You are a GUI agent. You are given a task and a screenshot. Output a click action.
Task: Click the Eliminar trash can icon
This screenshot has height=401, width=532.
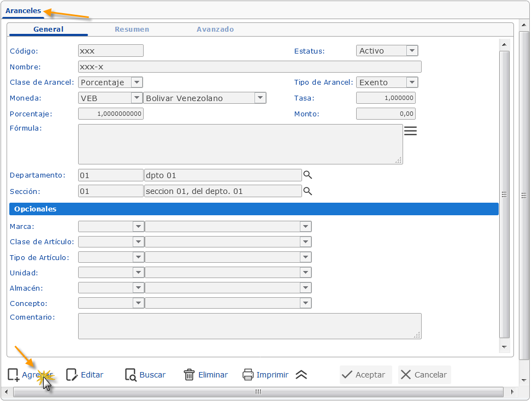point(189,375)
